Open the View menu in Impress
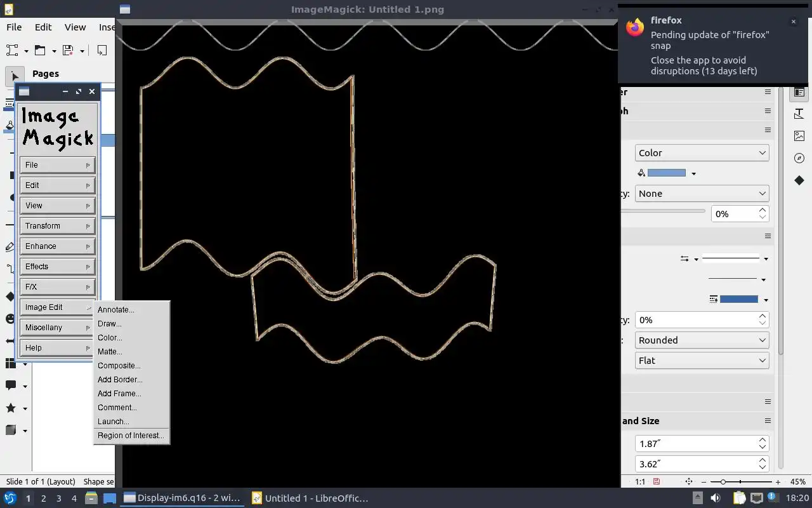This screenshot has height=508, width=812. tap(75, 27)
